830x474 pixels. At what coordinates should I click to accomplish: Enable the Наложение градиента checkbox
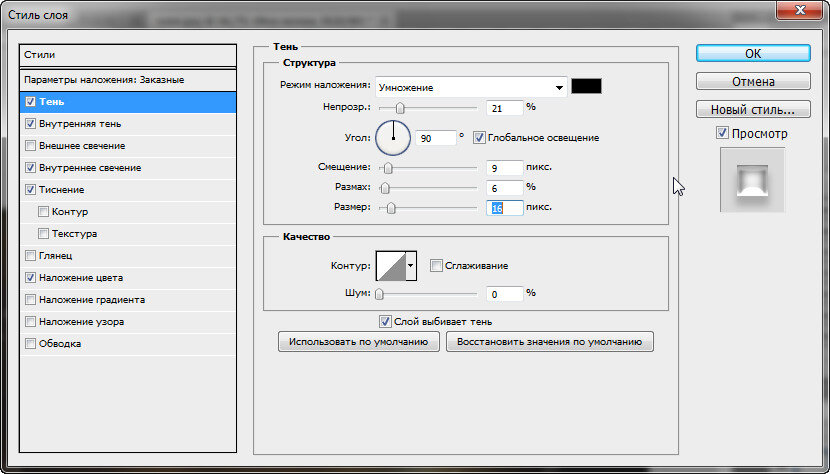point(31,300)
